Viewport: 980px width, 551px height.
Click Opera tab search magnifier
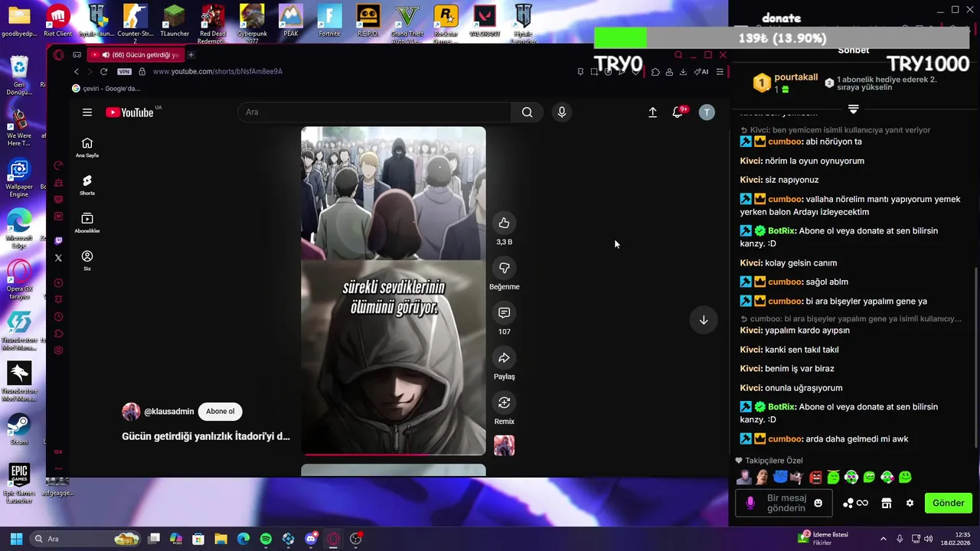(678, 55)
